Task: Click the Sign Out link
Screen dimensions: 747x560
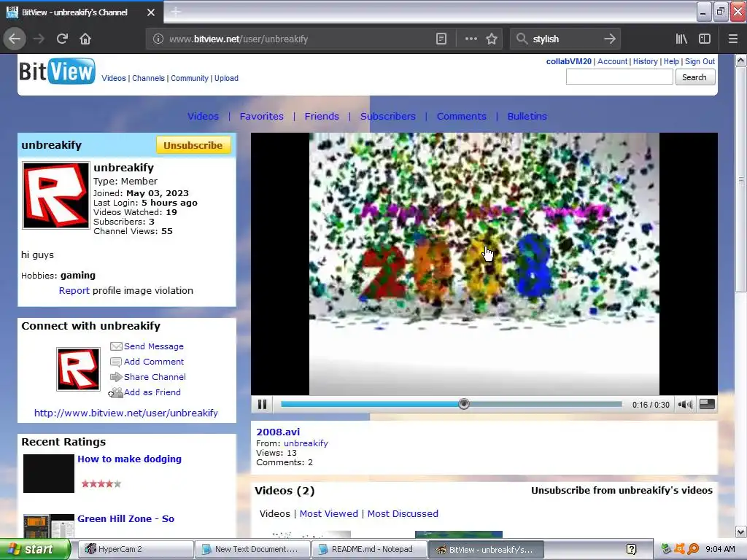Action: pyautogui.click(x=700, y=61)
